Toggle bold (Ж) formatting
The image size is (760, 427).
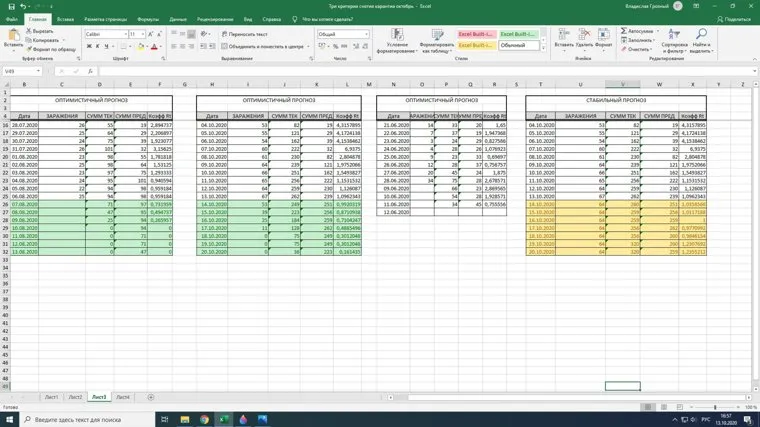pos(88,46)
